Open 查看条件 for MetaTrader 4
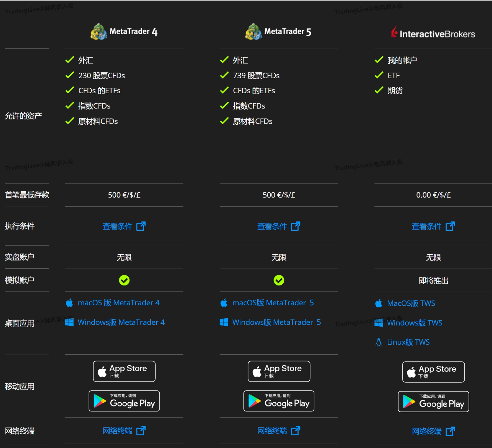 (x=118, y=226)
